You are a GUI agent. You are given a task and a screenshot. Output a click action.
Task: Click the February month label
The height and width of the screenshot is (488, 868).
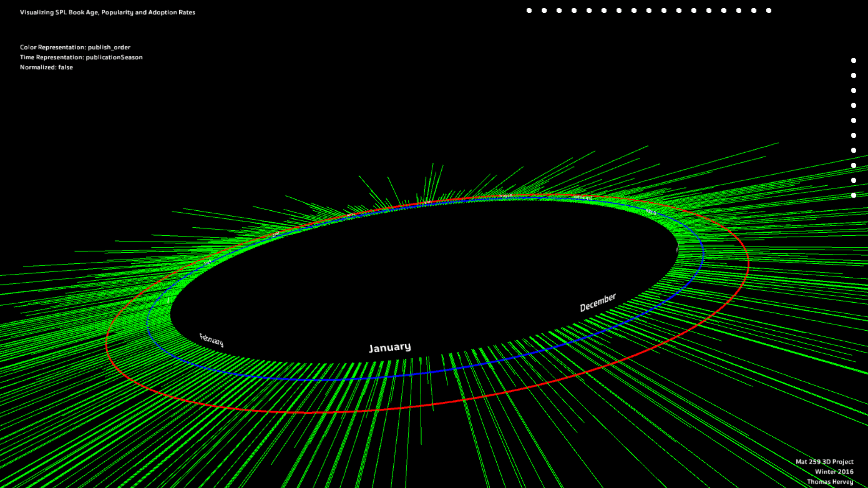point(211,340)
